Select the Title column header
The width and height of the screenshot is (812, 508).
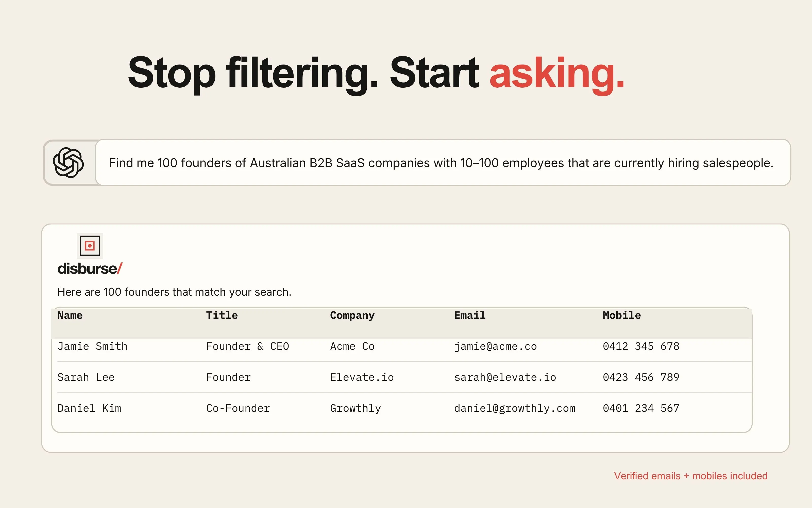click(222, 315)
